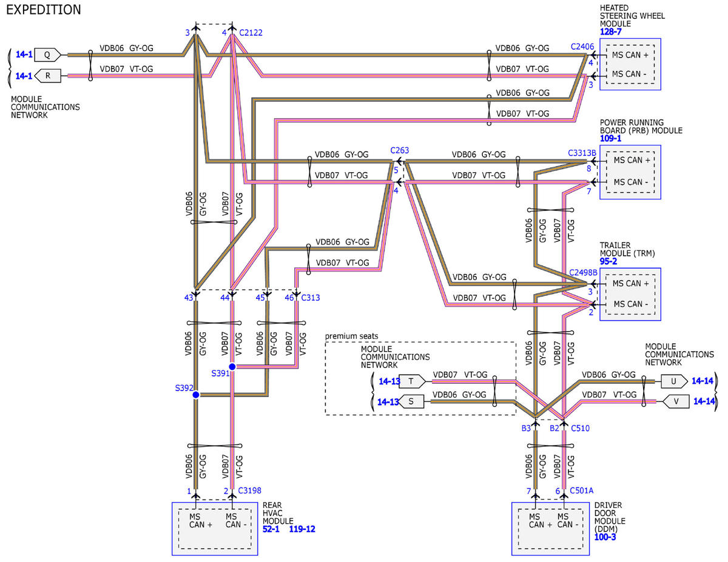Open the 52-1 rear HVAC reference
This screenshot has width=728, height=562.
(x=272, y=529)
